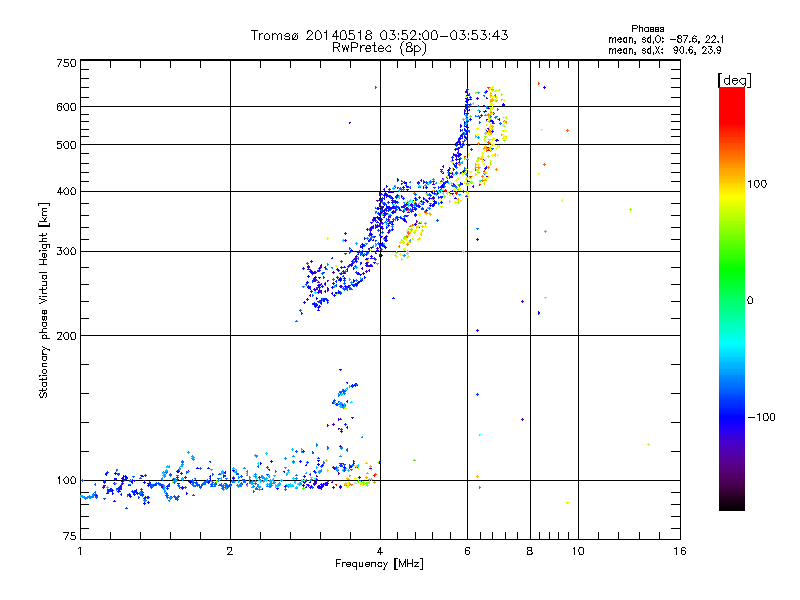Click the x-axis tick label '16'
Screen dimensions: 800x600
tap(680, 551)
